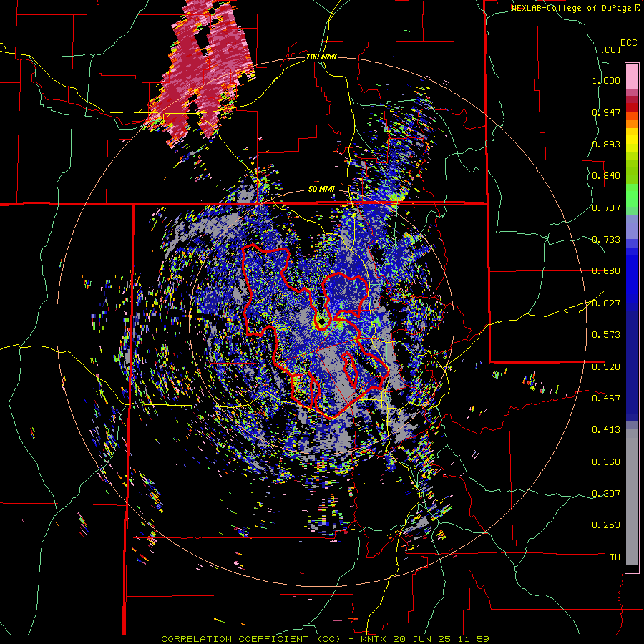Click the 0.787 scale value
644x644 pixels.
(606, 208)
